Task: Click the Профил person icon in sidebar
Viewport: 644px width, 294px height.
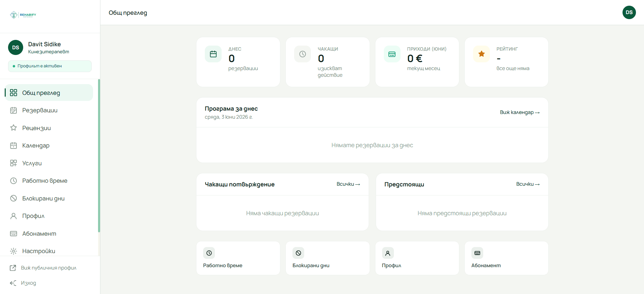Action: pyautogui.click(x=13, y=216)
